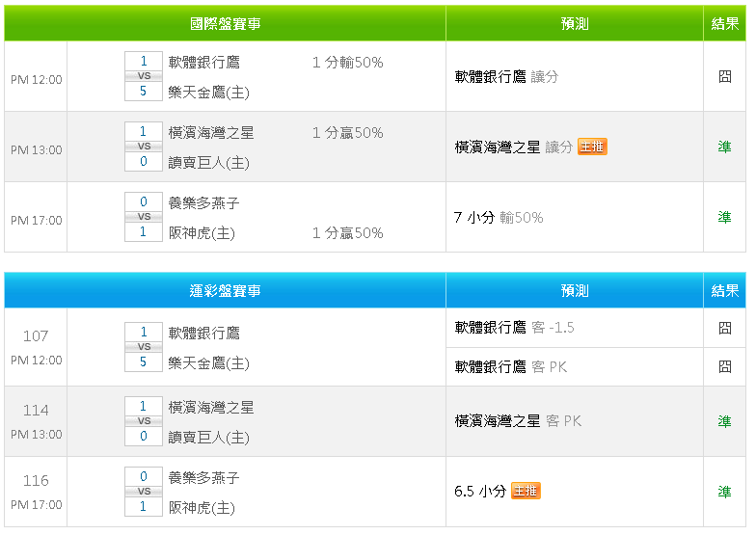Click the 主推 badge next to 6.5 小分
Viewport: 756px width, 535px height.
(x=526, y=491)
